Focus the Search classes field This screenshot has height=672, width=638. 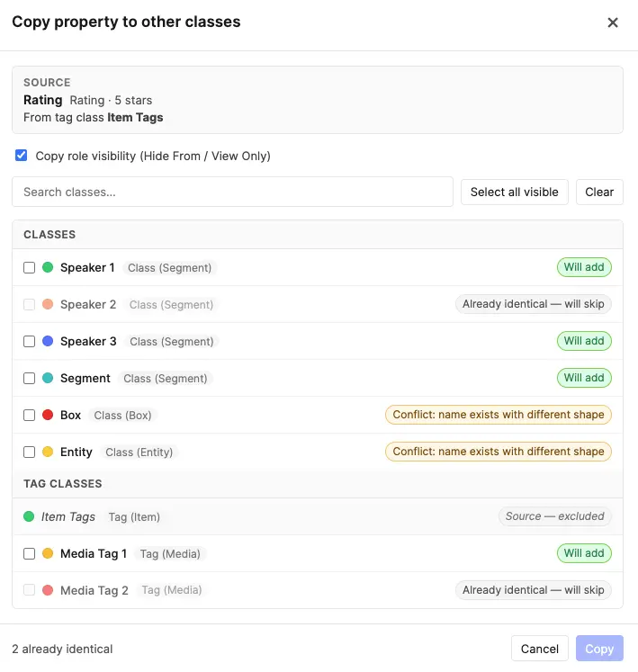click(x=232, y=192)
